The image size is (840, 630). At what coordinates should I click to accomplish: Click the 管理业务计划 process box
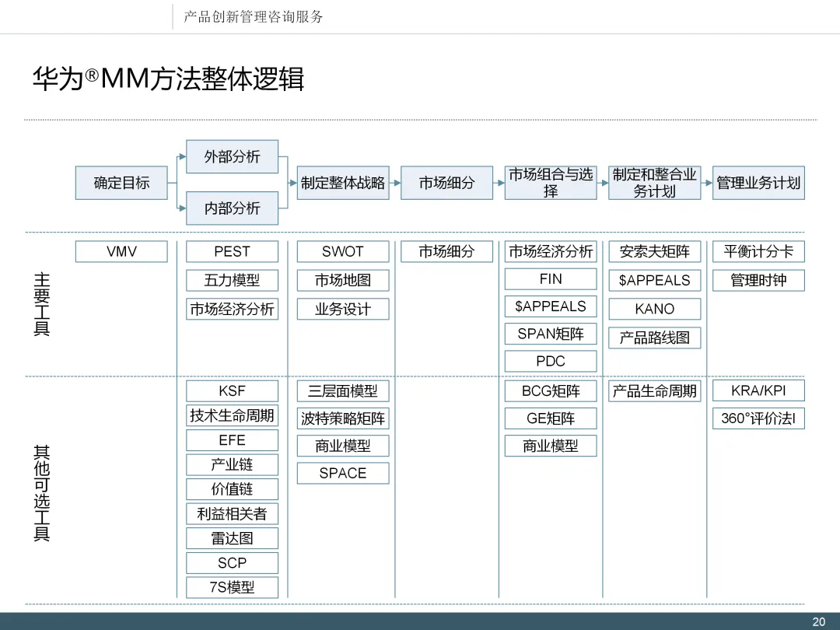pos(758,183)
